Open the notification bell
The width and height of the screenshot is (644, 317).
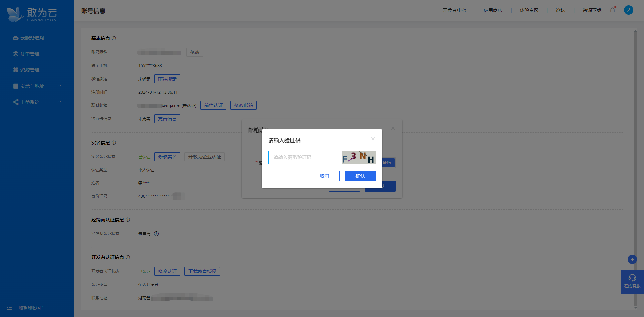click(613, 10)
